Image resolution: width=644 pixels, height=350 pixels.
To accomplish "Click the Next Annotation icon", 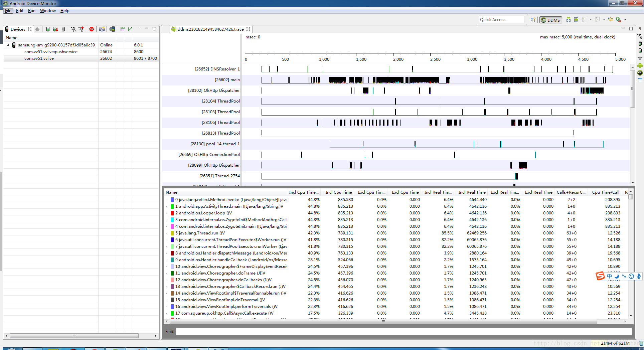I will pos(584,19).
